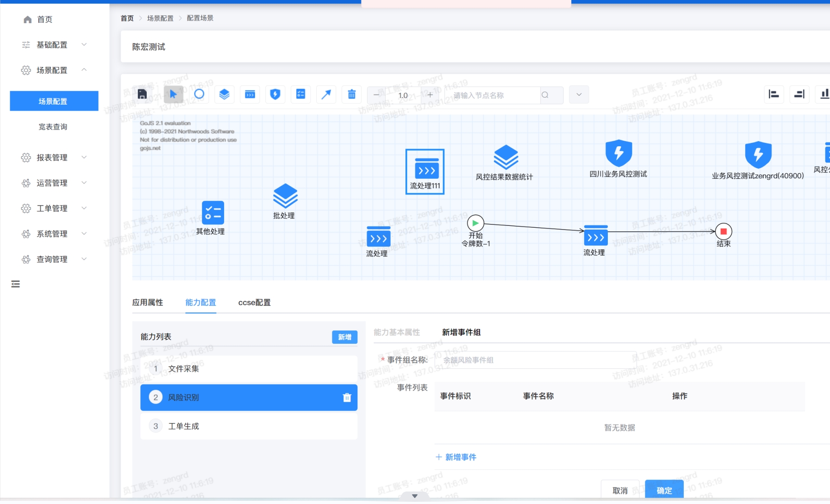This screenshot has width=830, height=504.
Task: Open the highlighted 场景配置 submenu item
Action: pos(54,101)
